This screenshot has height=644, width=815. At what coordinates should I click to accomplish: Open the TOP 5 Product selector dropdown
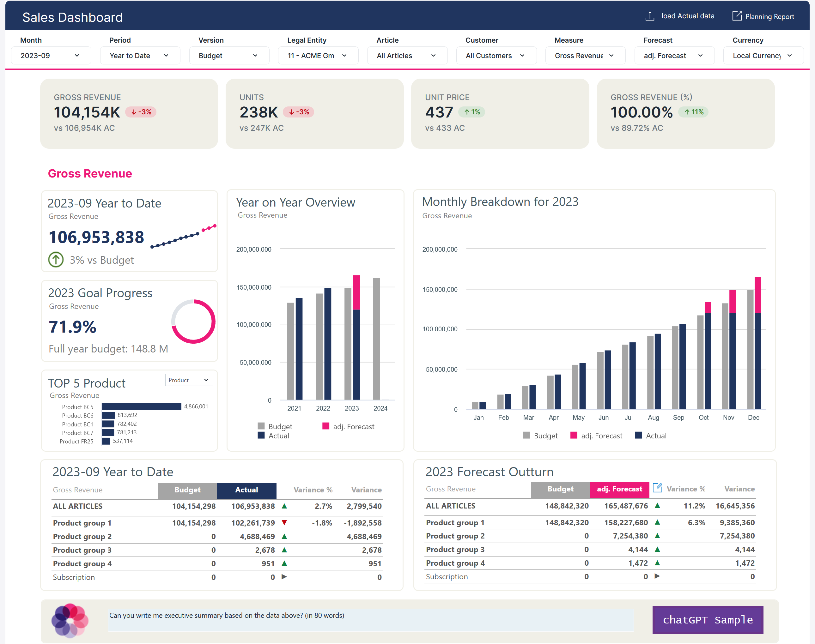(189, 380)
